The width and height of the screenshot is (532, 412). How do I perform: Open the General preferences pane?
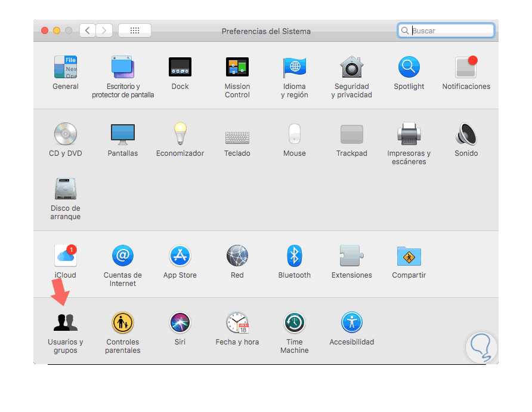click(x=66, y=67)
